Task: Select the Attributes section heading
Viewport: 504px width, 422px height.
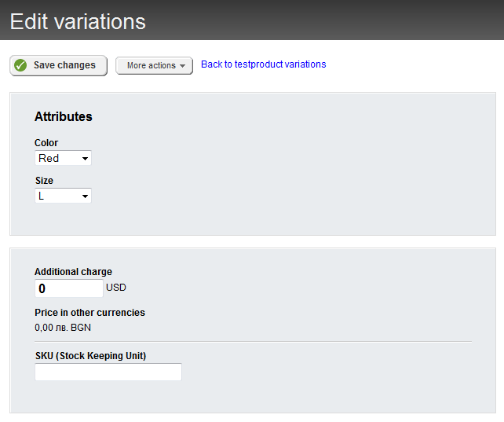Action: coord(64,116)
